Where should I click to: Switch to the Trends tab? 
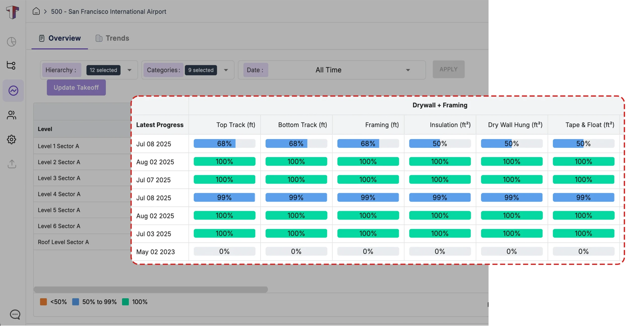[x=112, y=38]
